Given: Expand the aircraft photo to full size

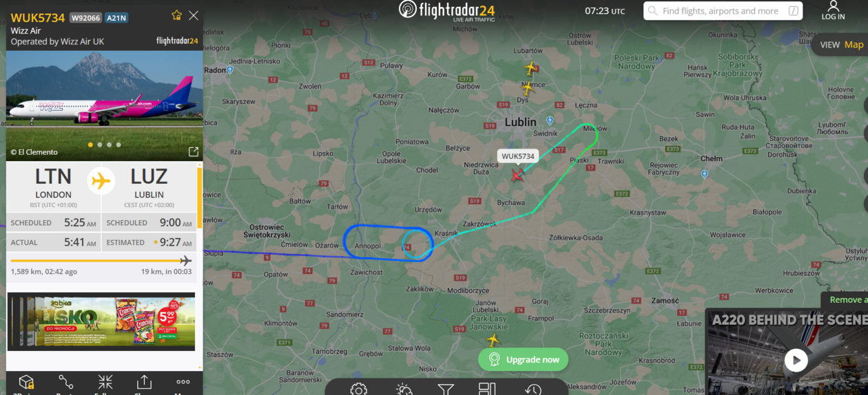Looking at the screenshot, I should [x=194, y=151].
